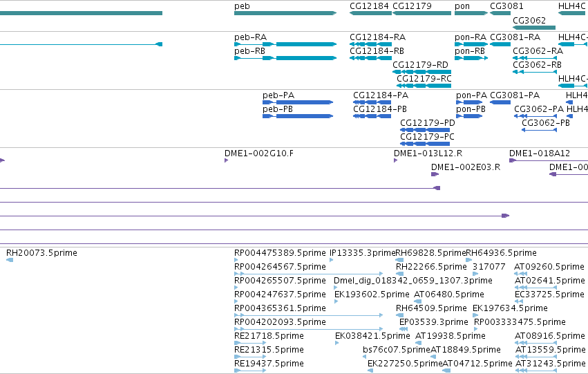
Task: Select the CG3062-PB protein label
Action: pyautogui.click(x=546, y=123)
